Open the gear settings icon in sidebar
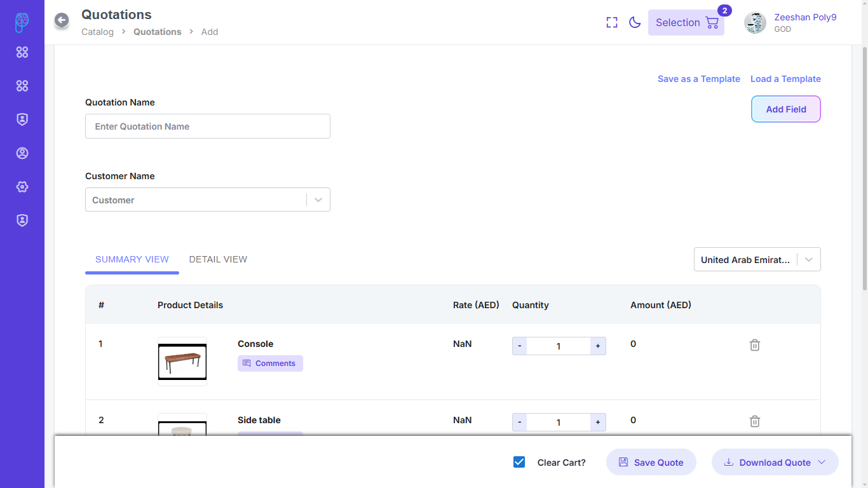The height and width of the screenshot is (488, 868). (x=22, y=187)
